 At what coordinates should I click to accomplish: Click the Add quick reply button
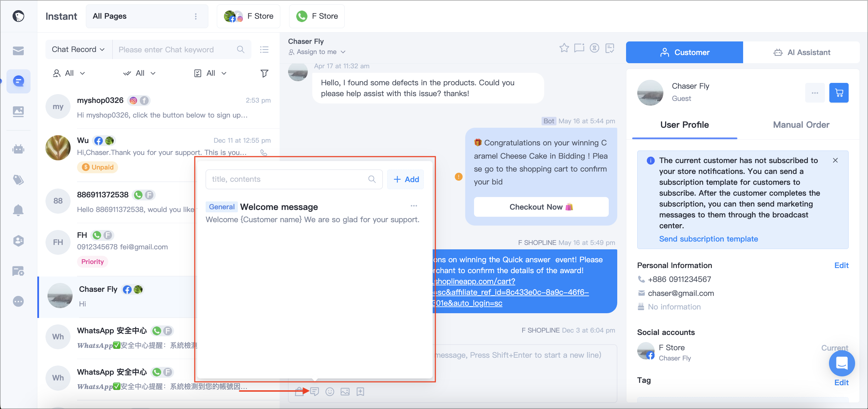point(406,179)
